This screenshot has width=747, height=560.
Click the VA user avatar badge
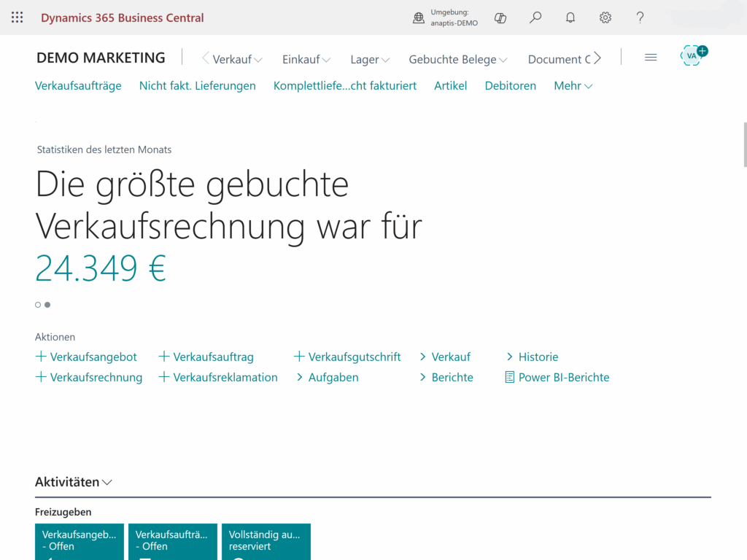pos(692,55)
